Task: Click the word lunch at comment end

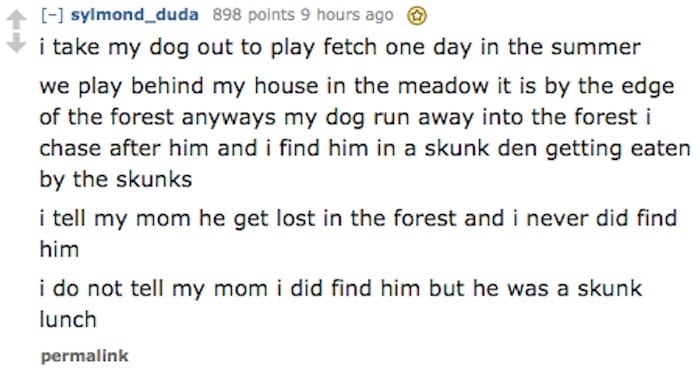Action: point(68,320)
